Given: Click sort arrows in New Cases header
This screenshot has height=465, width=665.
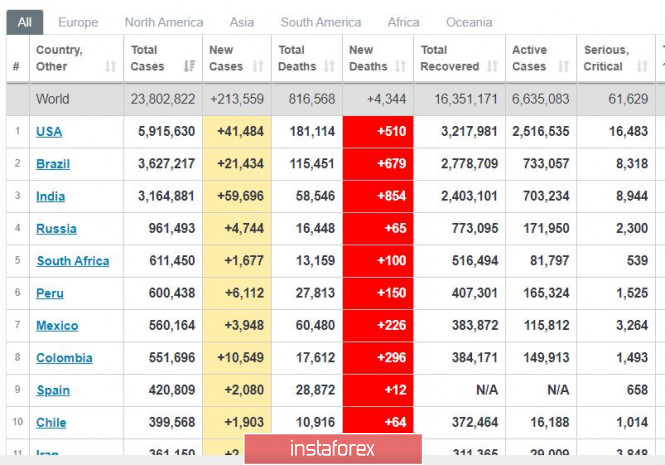Looking at the screenshot, I should click(x=258, y=67).
